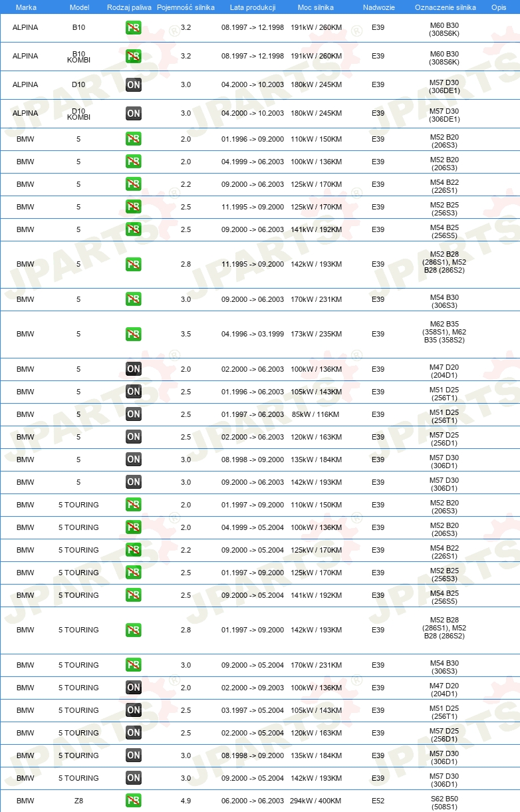Screen dimensions: 520x812
Task: Click the 01.1997 -> 06.2003 production years
Action: pos(253,414)
